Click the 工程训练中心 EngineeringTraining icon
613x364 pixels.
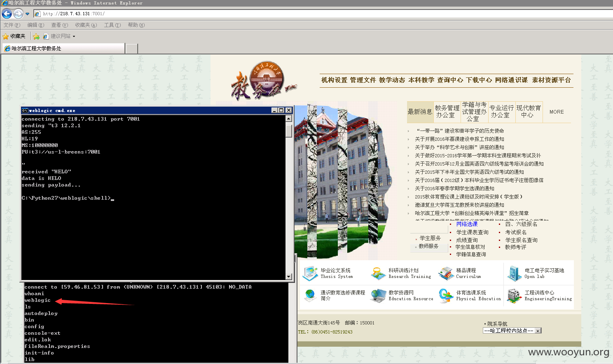coord(514,295)
